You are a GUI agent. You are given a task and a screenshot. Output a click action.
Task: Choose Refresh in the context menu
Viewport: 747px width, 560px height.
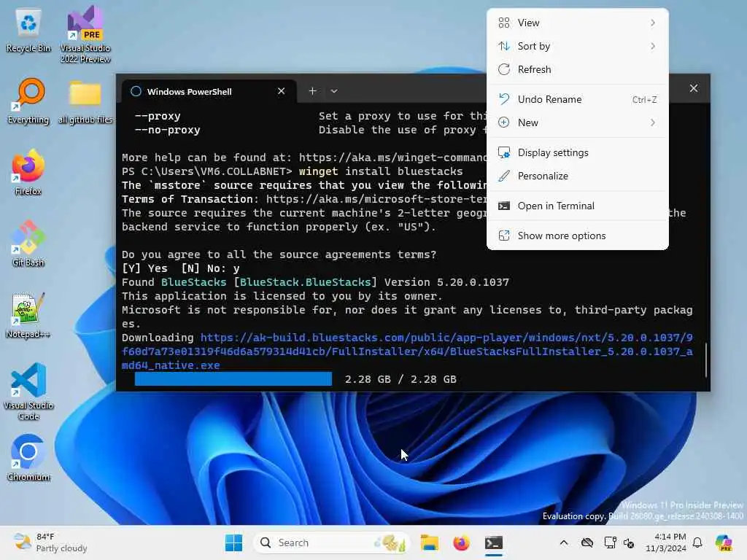click(578, 69)
